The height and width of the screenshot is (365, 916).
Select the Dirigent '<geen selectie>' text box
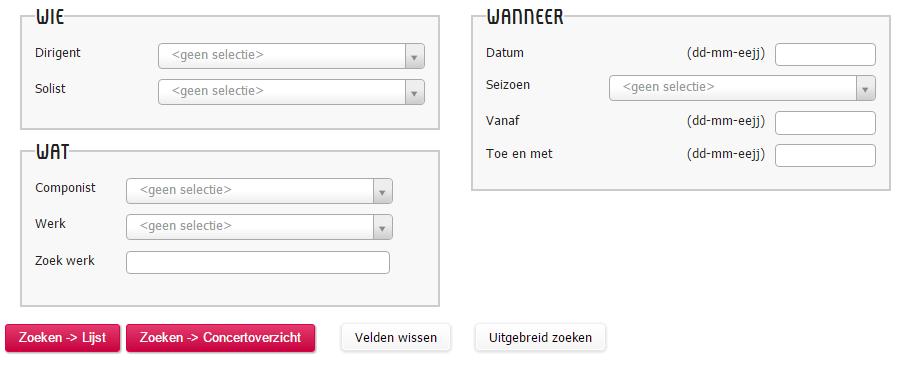point(282,56)
